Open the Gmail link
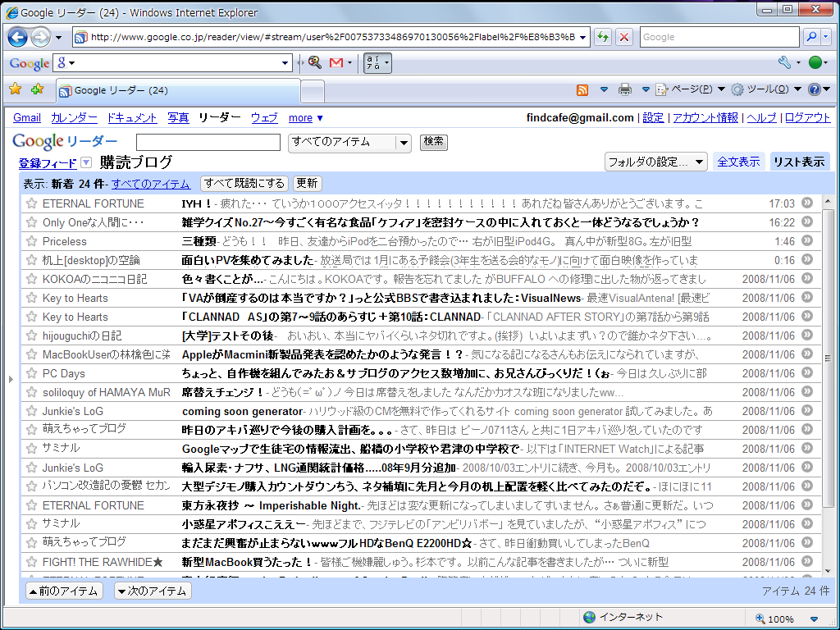 tap(27, 118)
